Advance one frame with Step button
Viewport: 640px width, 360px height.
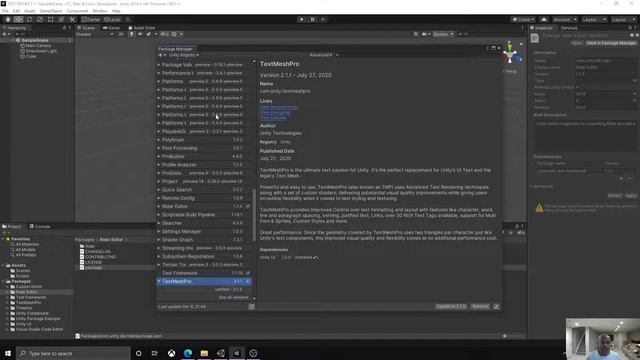tap(323, 20)
